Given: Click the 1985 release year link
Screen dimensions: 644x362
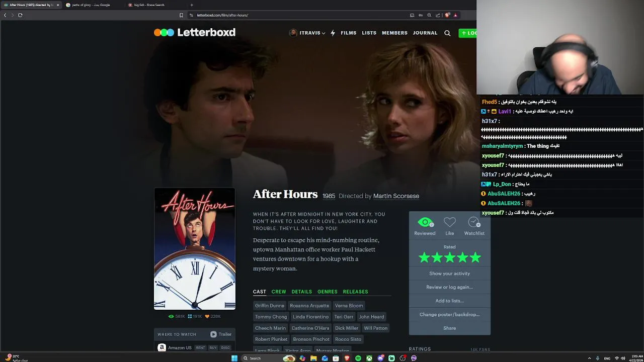Looking at the screenshot, I should point(329,196).
